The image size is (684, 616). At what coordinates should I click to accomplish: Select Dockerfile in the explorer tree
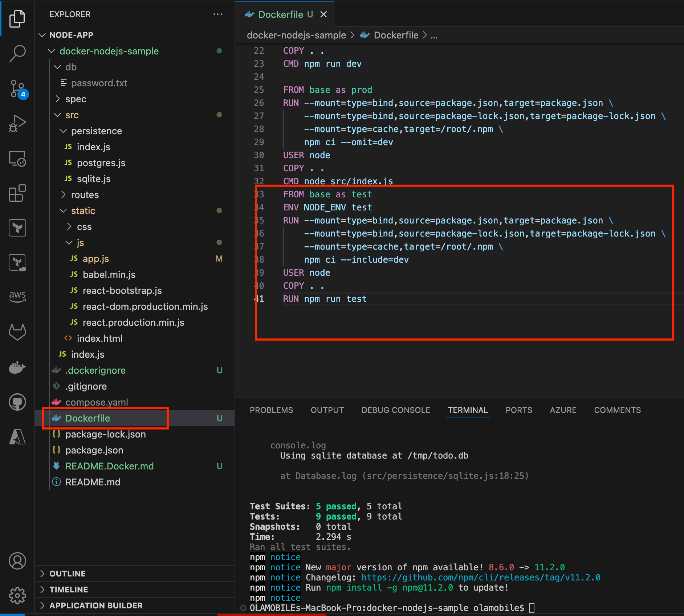pos(135,418)
